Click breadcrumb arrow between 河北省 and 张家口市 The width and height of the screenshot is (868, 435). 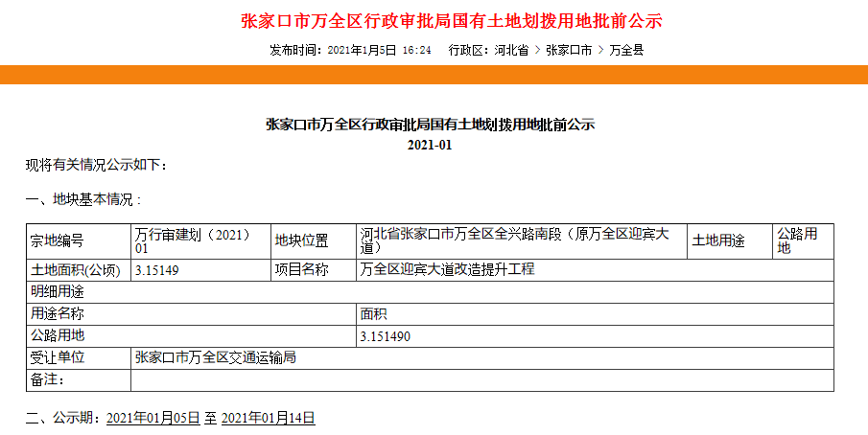(537, 50)
